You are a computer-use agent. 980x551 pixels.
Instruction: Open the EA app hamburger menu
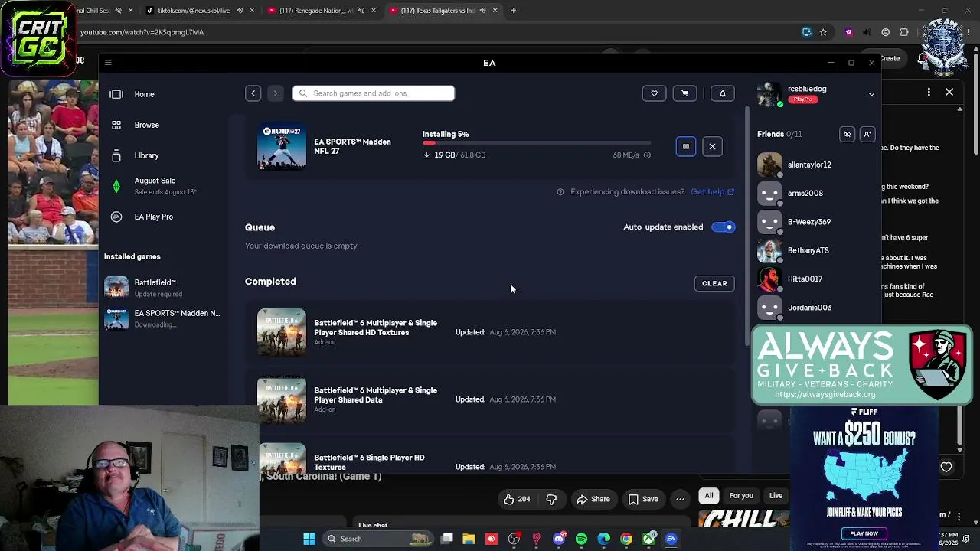click(x=108, y=63)
